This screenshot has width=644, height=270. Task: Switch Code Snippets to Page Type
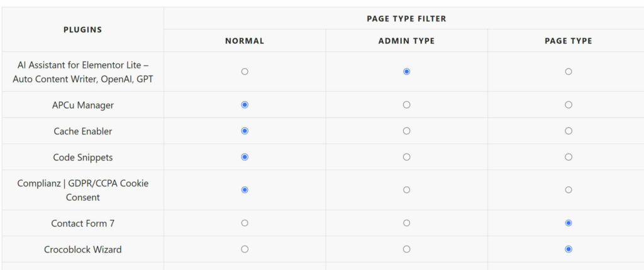(x=569, y=157)
